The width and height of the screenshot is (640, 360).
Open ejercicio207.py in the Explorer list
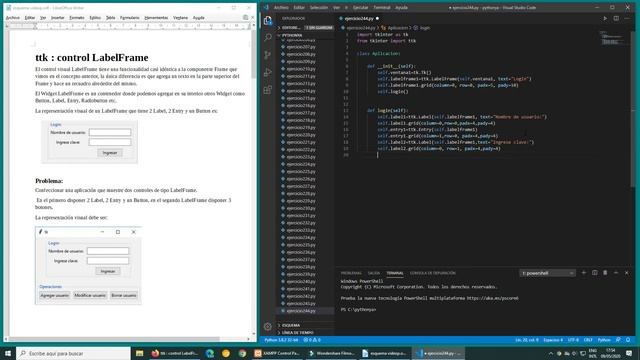[x=301, y=47]
